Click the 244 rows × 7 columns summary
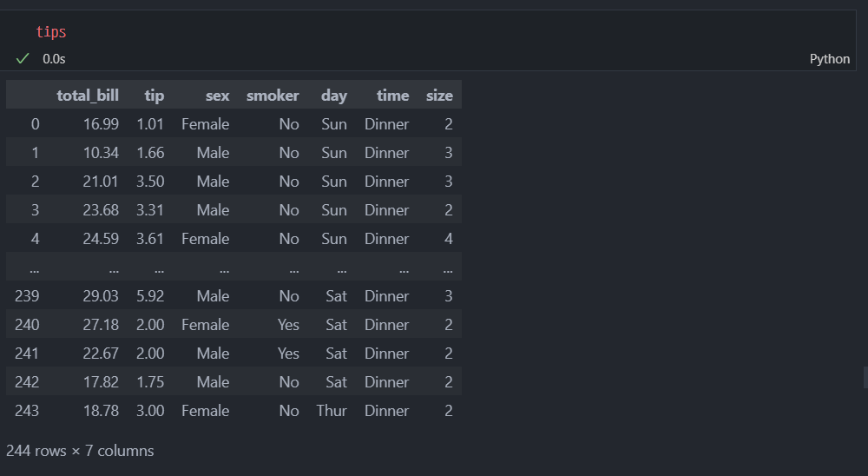Viewport: 868px width, 476px height. [x=80, y=451]
